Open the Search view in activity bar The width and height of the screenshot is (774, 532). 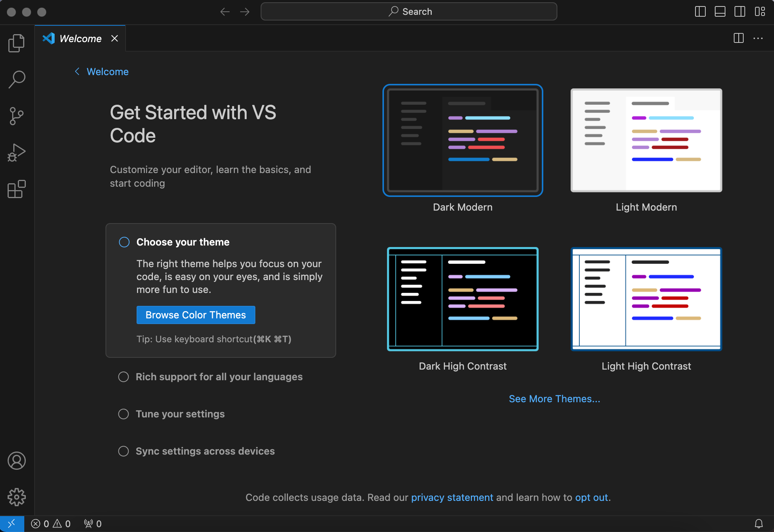(16, 80)
